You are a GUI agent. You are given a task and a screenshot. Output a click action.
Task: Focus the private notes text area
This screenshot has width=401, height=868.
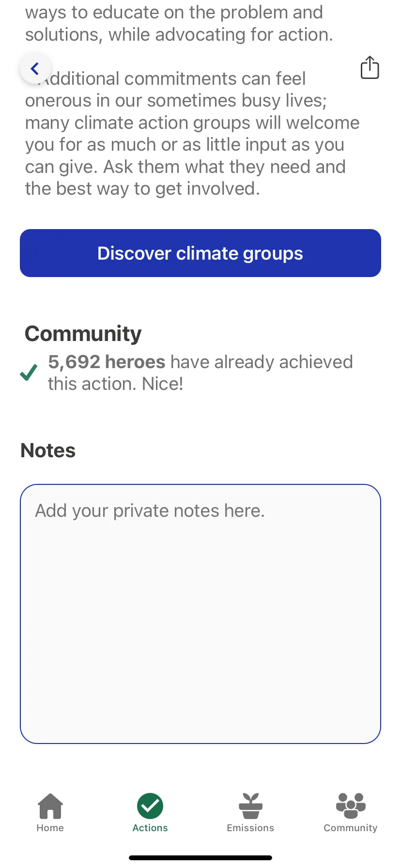(200, 614)
